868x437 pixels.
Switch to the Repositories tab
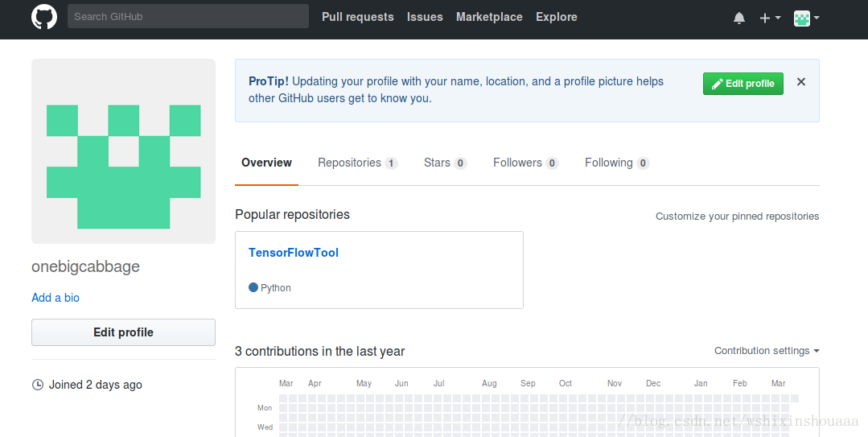click(x=358, y=163)
